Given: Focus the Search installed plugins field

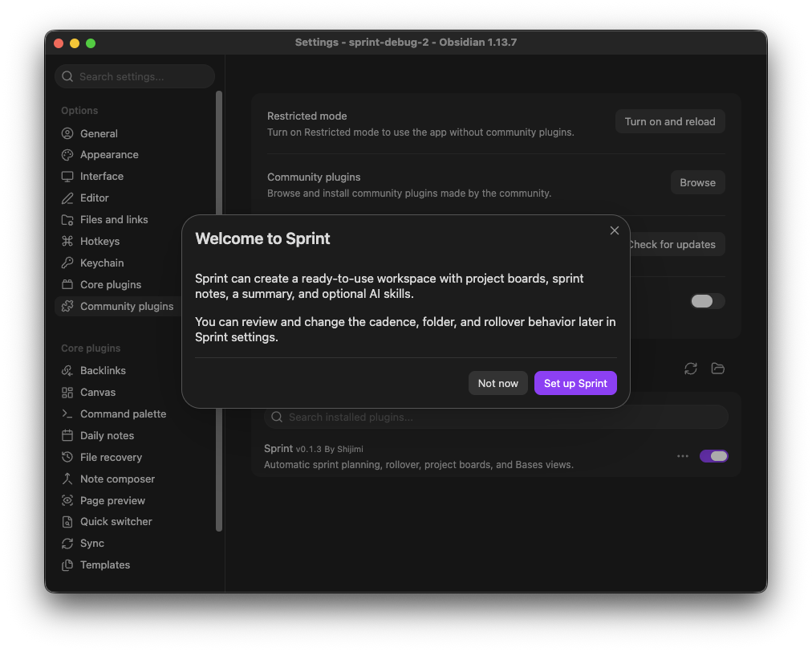Looking at the screenshot, I should pos(496,417).
